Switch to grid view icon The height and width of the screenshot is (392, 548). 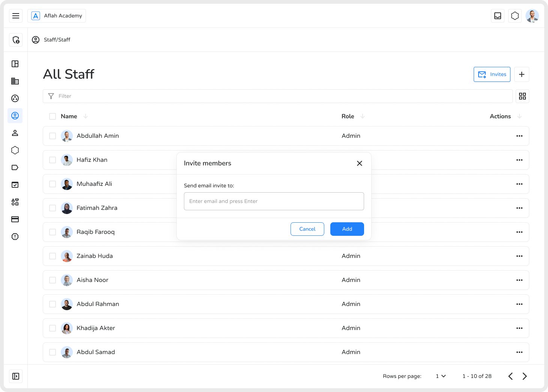tap(522, 96)
